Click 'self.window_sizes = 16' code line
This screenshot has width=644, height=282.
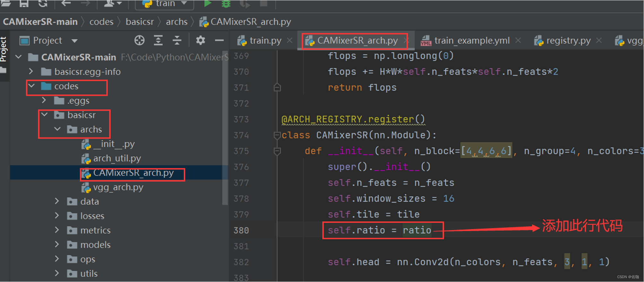(x=391, y=198)
